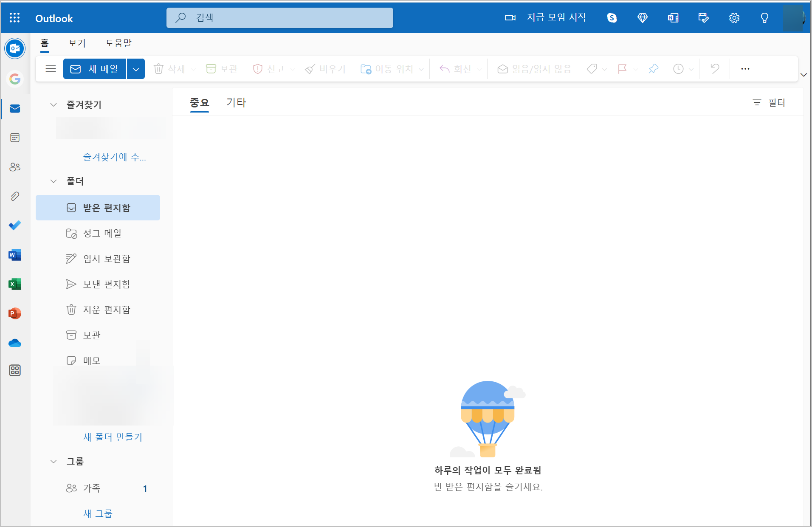Open the To Do checkmark app
Viewport: 812px width, 527px height.
click(15, 225)
